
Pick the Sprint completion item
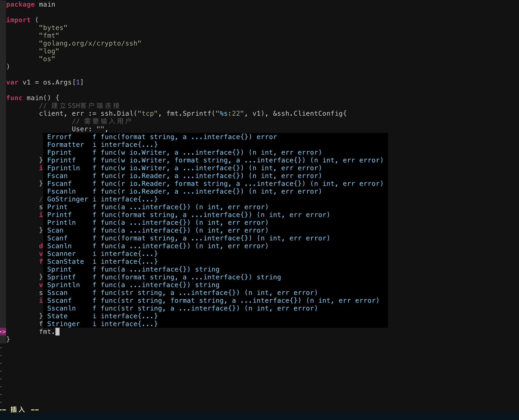216,269
